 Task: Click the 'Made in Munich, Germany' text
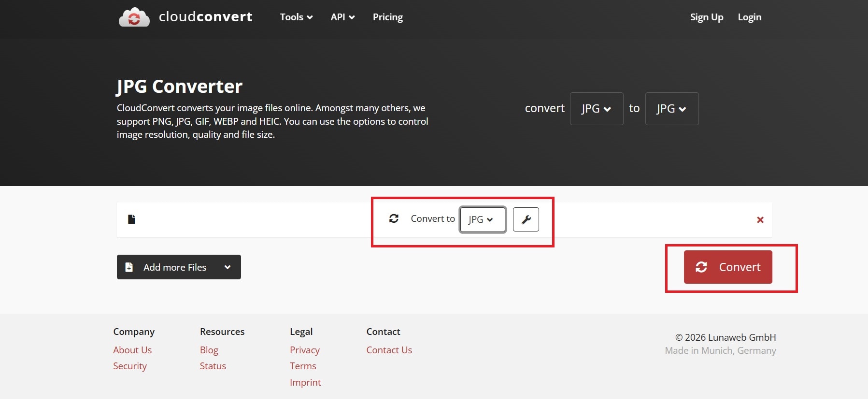721,350
